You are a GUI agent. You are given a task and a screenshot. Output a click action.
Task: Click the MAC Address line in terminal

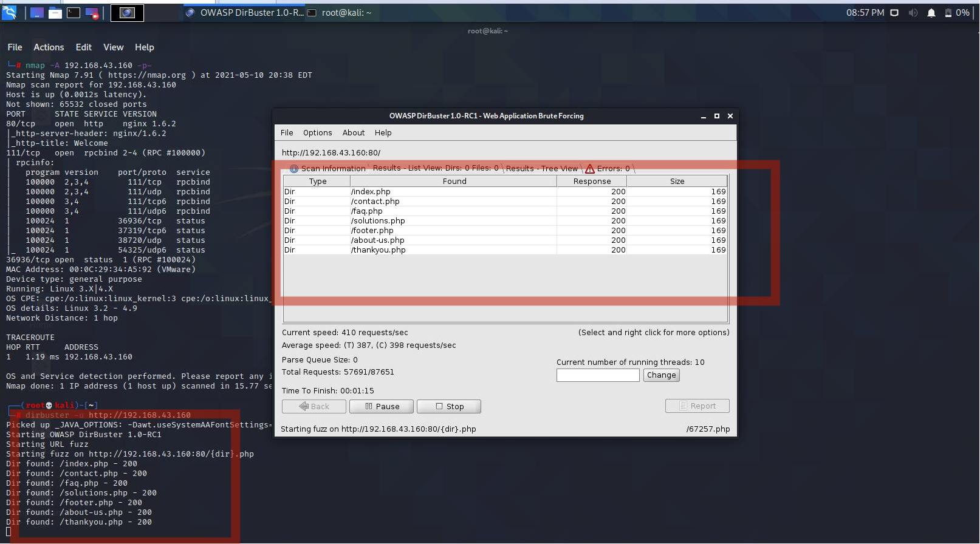101,270
